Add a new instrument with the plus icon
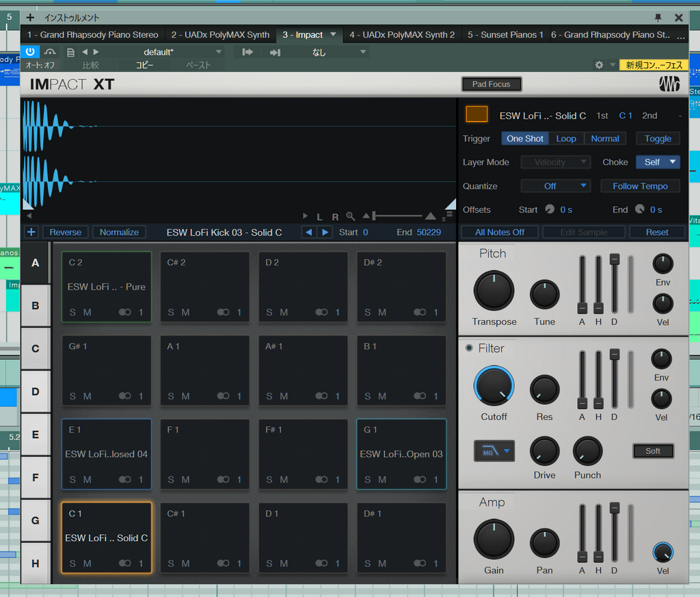700x597 pixels. pyautogui.click(x=30, y=17)
